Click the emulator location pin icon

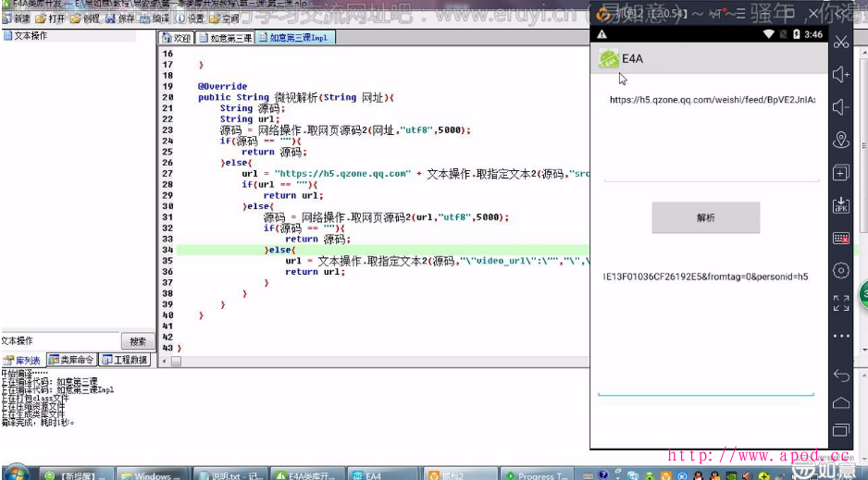(841, 140)
